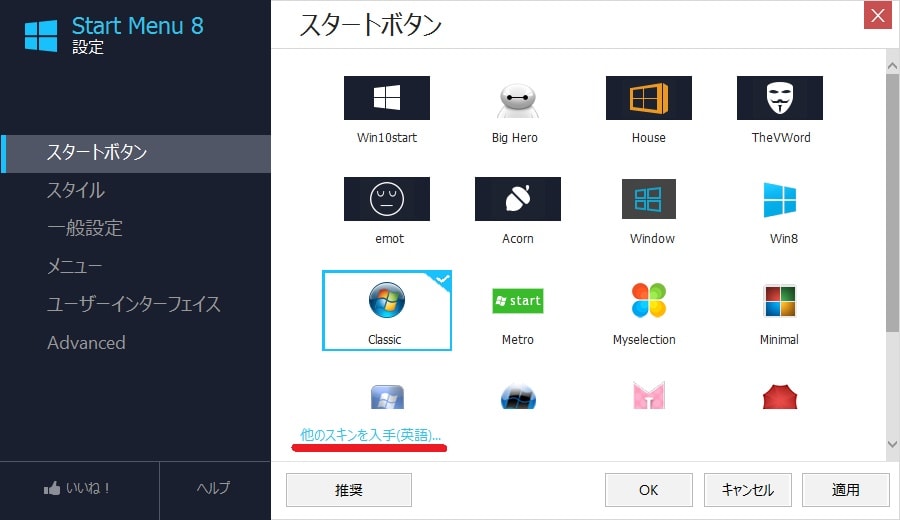Select TheVWord mask button skin
The image size is (900, 520).
(779, 98)
